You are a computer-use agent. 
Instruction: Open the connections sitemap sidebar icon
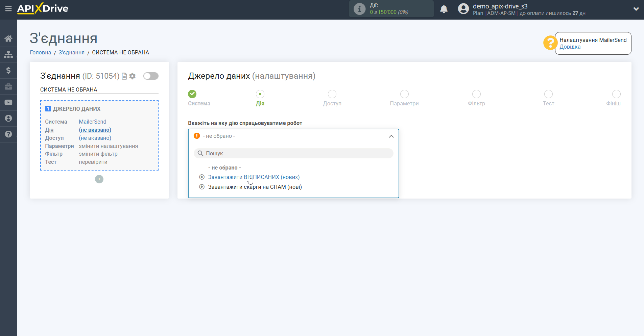coord(8,54)
